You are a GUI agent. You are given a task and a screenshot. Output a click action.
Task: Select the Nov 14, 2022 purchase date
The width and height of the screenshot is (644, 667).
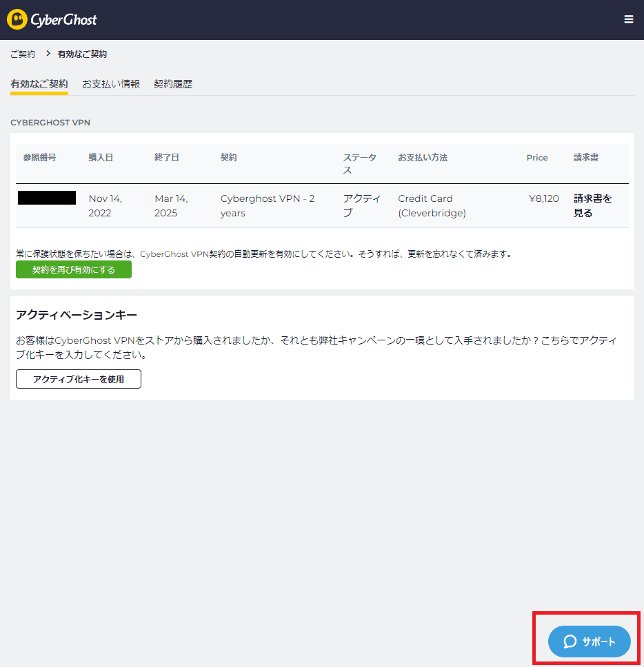pyautogui.click(x=105, y=206)
